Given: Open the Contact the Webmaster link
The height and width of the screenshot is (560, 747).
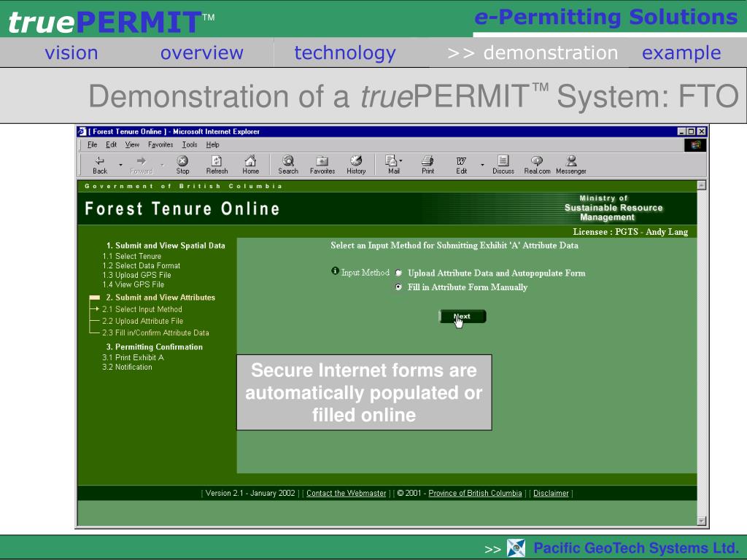Looking at the screenshot, I should pyautogui.click(x=346, y=494).
